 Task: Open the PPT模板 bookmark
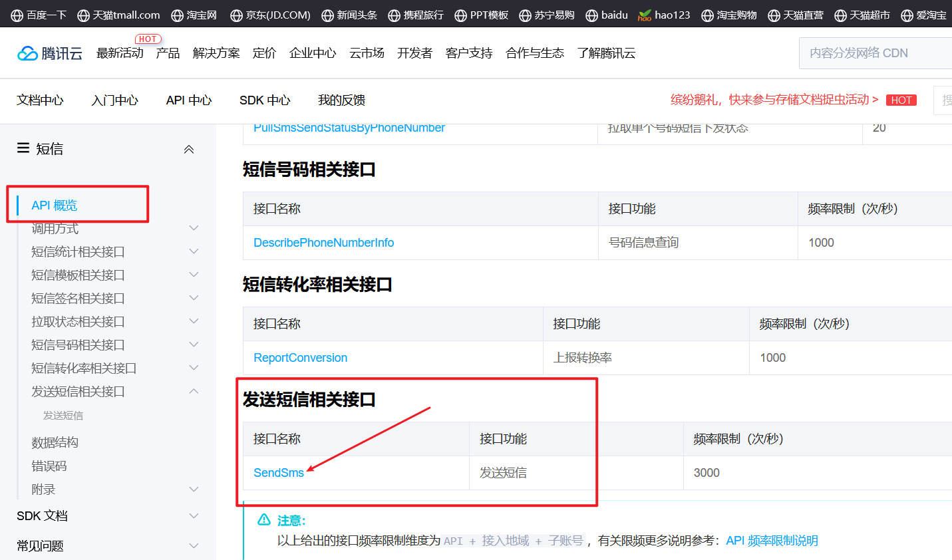[482, 15]
